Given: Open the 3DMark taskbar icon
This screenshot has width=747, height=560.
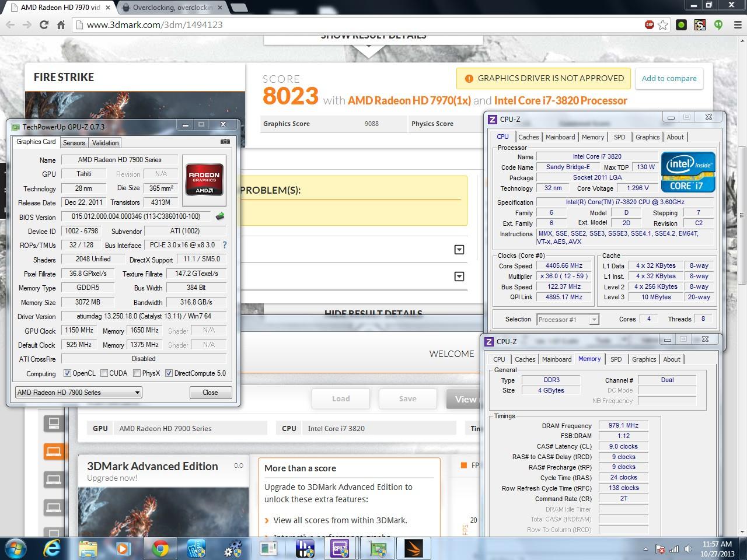Looking at the screenshot, I should [x=413, y=548].
